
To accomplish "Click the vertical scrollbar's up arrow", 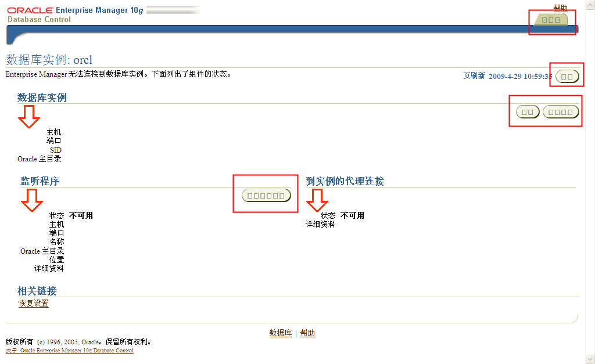I will (x=590, y=4).
